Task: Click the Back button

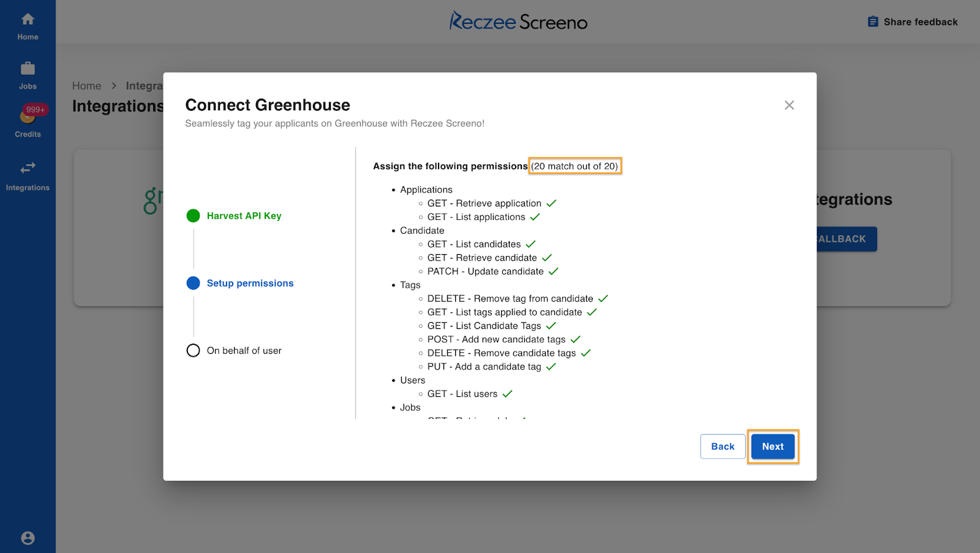Action: click(x=723, y=446)
